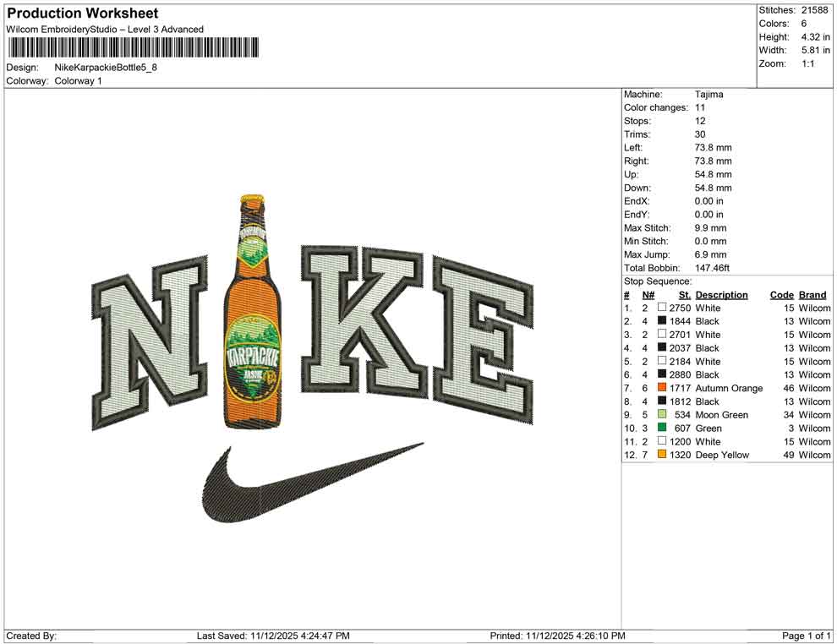Viewport: 837px width, 644px height.
Task: Sort by the Code column header
Action: click(782, 294)
